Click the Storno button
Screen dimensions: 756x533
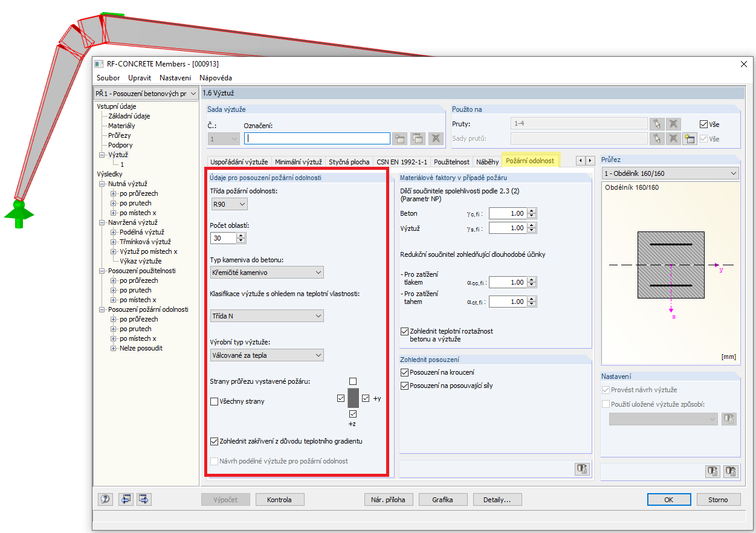point(718,500)
